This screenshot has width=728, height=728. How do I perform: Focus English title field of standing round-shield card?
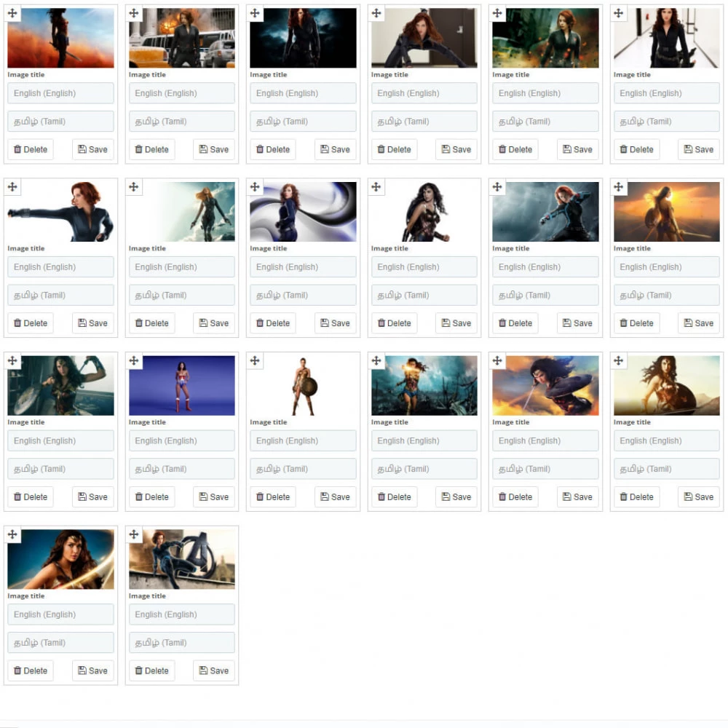coord(303,440)
